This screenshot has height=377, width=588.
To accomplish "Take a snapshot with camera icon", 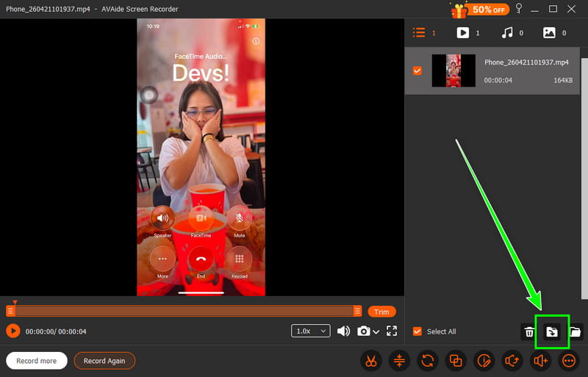I will [363, 331].
